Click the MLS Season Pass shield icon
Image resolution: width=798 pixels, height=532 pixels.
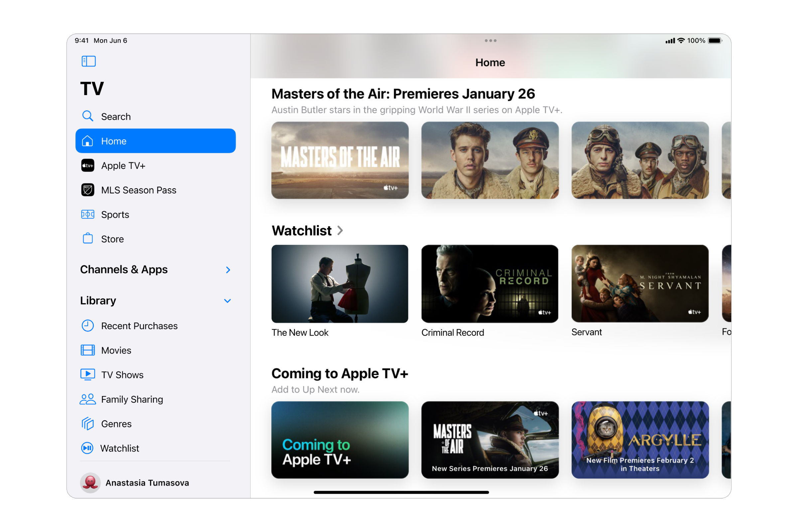[x=87, y=190]
